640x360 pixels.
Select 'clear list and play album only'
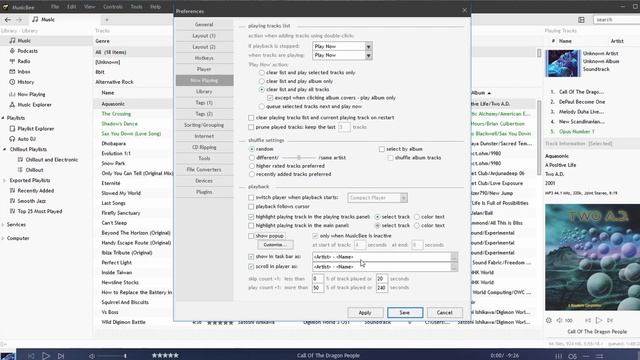click(262, 81)
